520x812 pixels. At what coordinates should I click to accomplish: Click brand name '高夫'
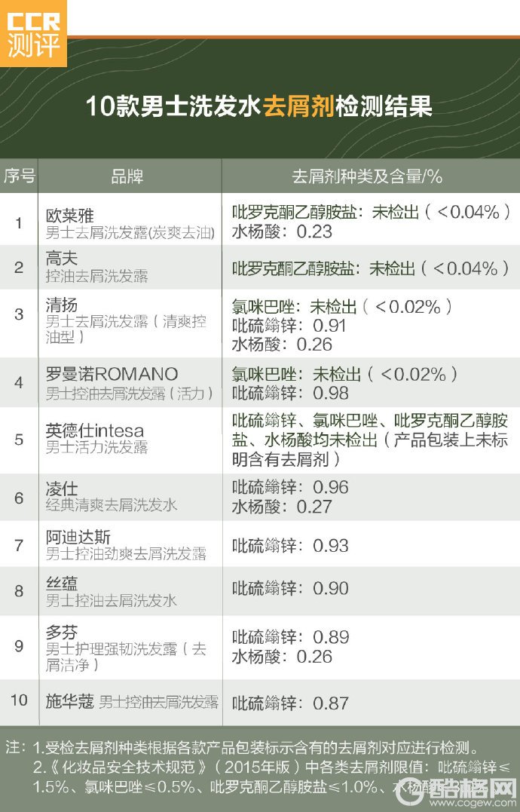pos(62,259)
